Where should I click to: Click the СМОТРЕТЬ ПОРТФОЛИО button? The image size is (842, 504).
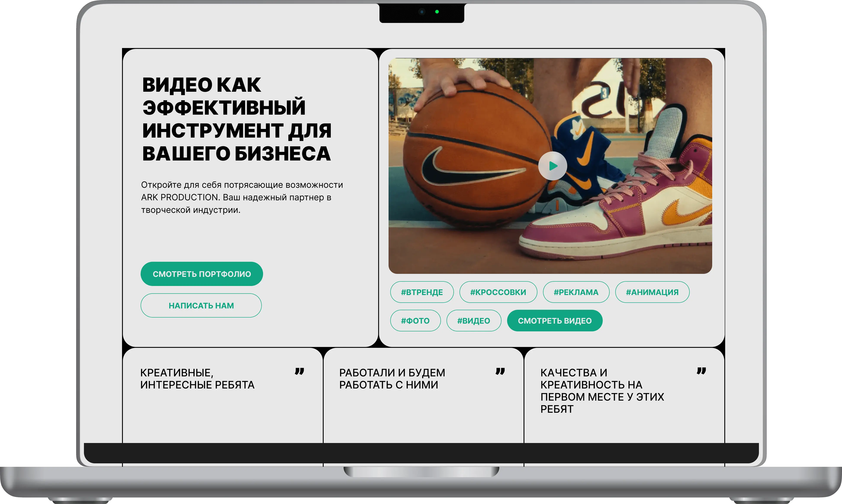pos(202,274)
